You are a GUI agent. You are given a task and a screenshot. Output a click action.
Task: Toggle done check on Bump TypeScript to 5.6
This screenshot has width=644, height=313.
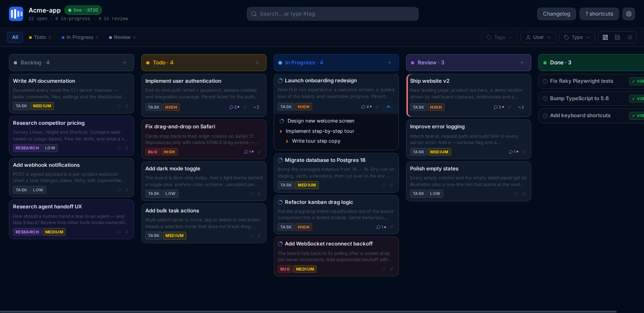(545, 98)
